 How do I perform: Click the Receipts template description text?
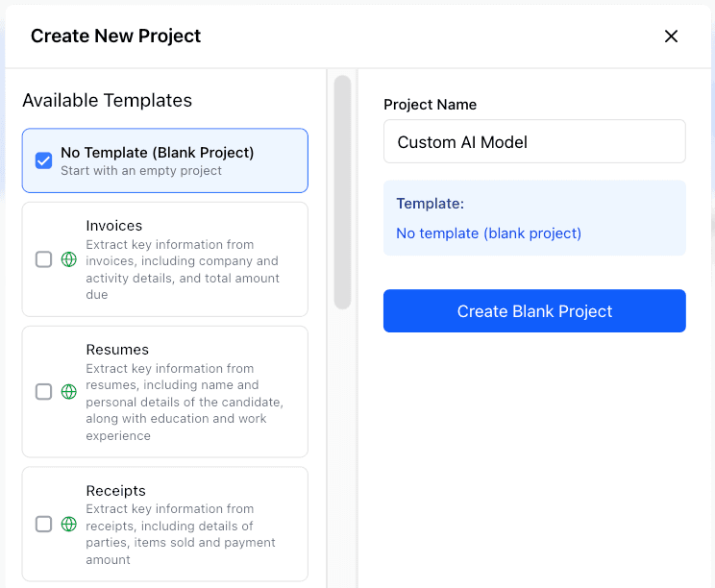tap(181, 534)
